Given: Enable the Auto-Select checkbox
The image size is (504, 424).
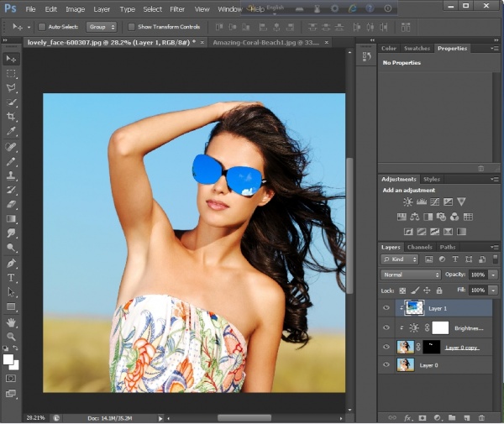Looking at the screenshot, I should click(x=42, y=27).
